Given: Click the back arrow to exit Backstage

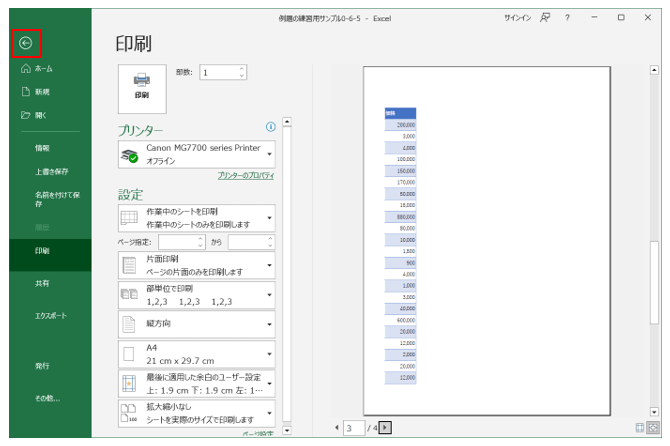Looking at the screenshot, I should [25, 43].
